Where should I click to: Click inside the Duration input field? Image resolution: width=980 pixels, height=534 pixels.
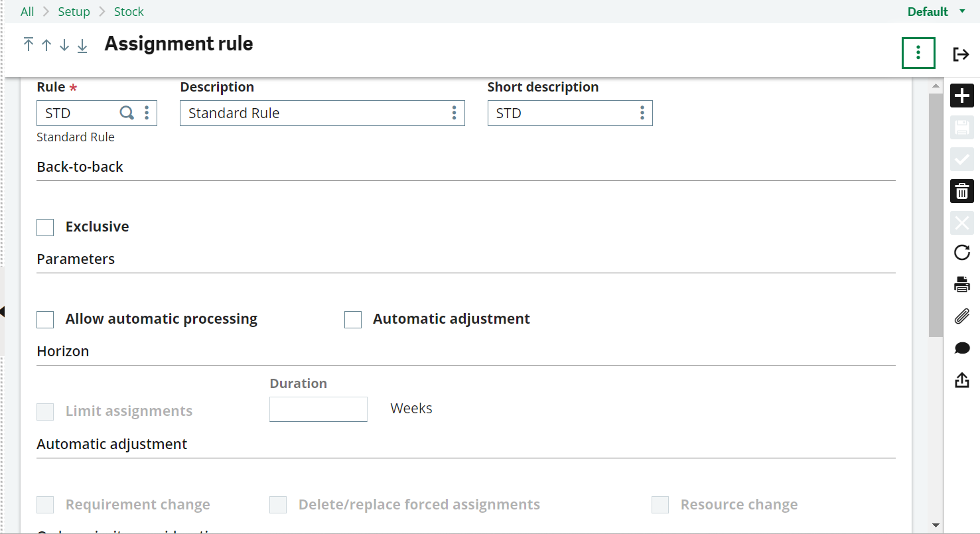tap(318, 409)
